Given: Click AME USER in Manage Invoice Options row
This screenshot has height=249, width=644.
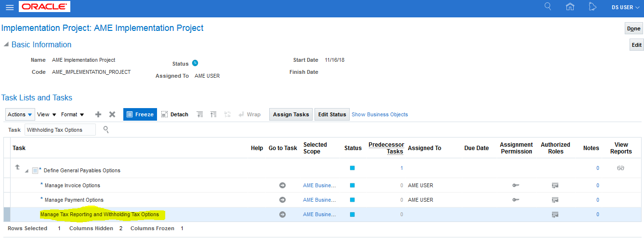Looking at the screenshot, I should [421, 185].
